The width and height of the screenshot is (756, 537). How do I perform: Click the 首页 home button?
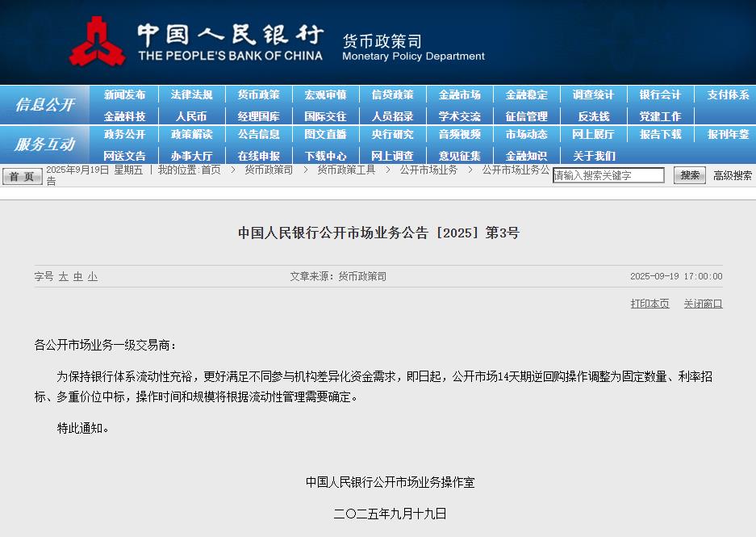22,176
